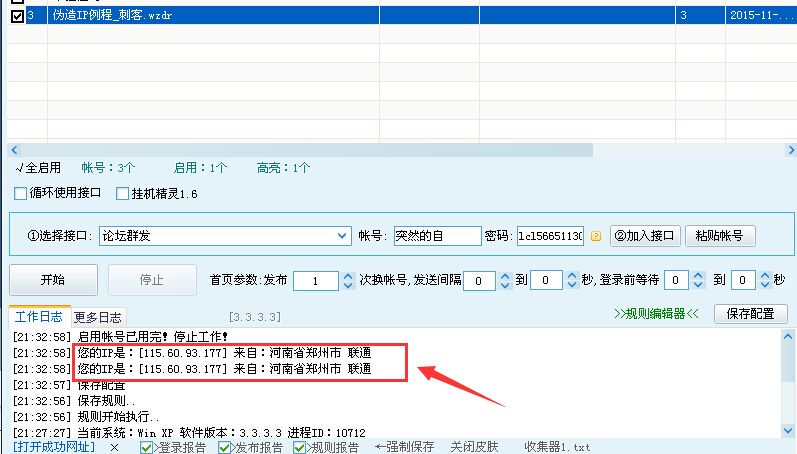Viewport: 797px width, 454px height.
Task: Increase 登录前等待 maximum with up arrow
Action: (765, 276)
